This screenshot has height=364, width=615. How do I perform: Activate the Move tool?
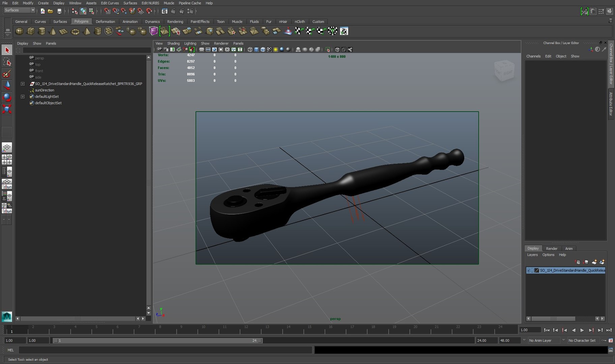tap(7, 85)
